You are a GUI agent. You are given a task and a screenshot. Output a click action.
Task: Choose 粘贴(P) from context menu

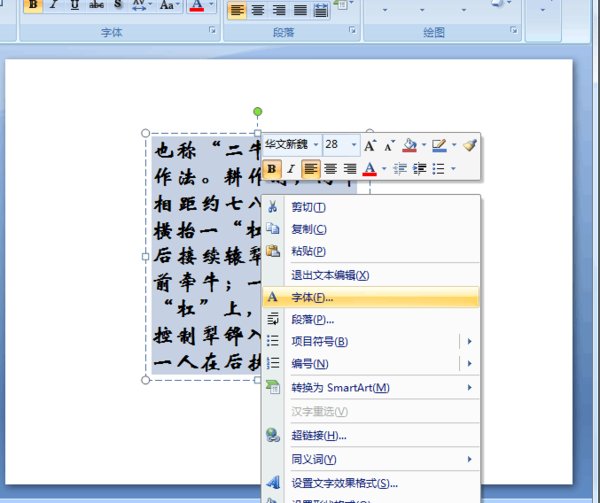coord(371,251)
